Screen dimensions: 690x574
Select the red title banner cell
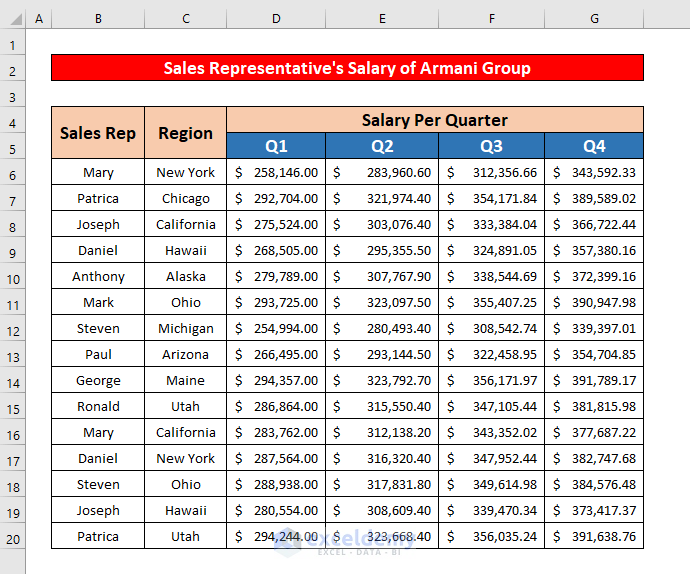click(x=347, y=68)
